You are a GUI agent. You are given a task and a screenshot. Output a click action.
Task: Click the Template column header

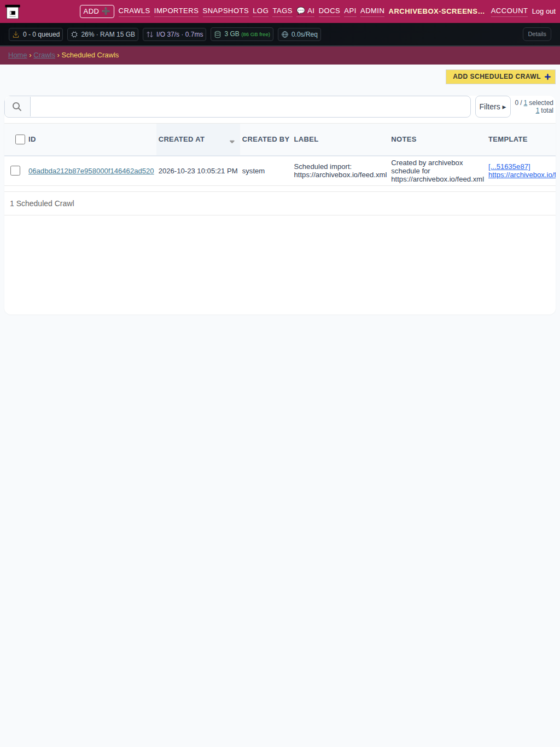[x=508, y=139]
